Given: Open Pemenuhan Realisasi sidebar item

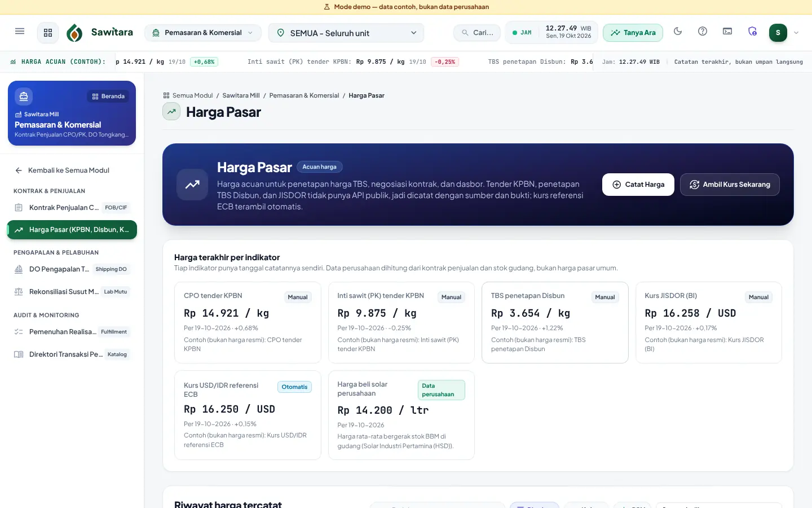Looking at the screenshot, I should 72,332.
